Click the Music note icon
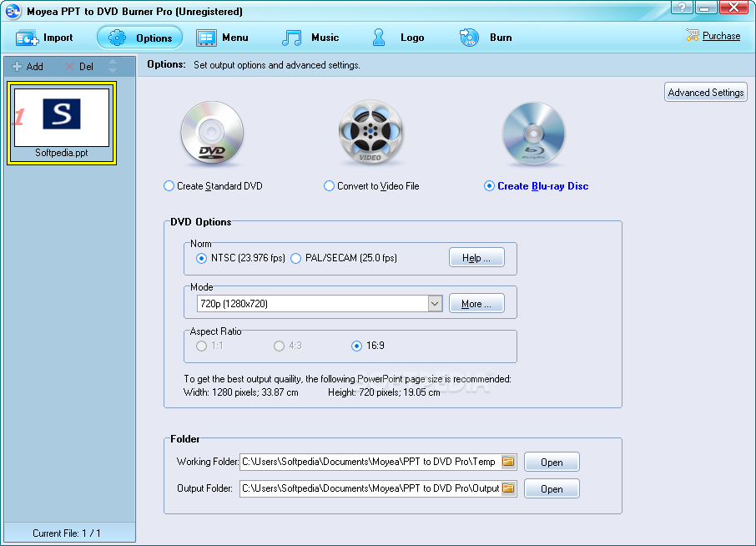756x546 pixels. pyautogui.click(x=291, y=38)
